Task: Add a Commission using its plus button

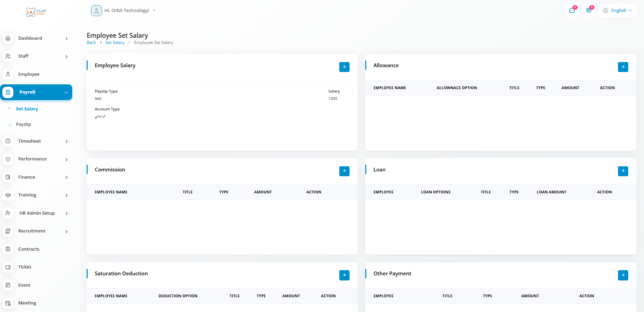Action: (x=344, y=171)
